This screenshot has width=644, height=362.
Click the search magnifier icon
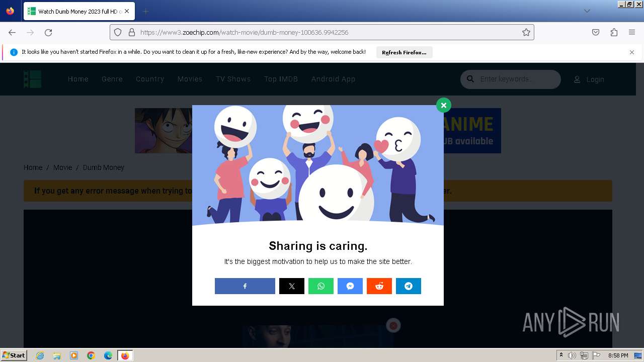[470, 79]
